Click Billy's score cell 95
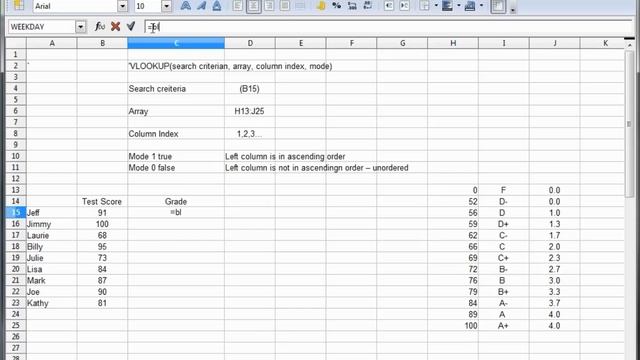Screen dimensions: 640x360 (x=102, y=247)
